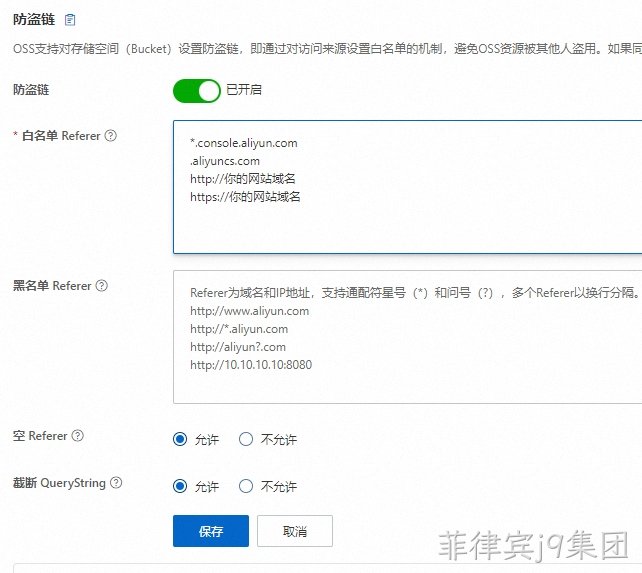
Task: Click the 白名单 Referer field label
Action: 61,136
